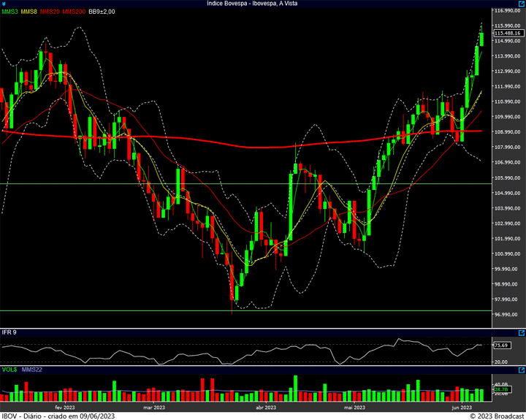526x420 pixels.
Task: Select the MMS8 indicator label
Action: click(x=29, y=12)
